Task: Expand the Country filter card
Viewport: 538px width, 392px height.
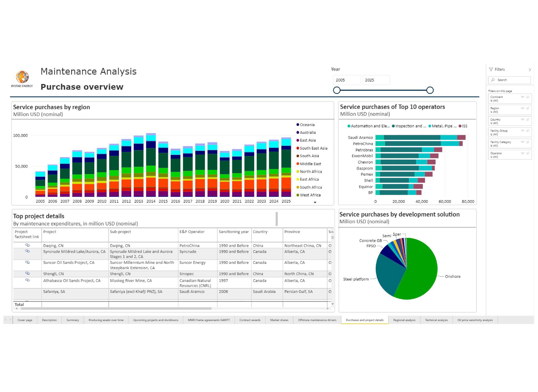Action: point(522,119)
